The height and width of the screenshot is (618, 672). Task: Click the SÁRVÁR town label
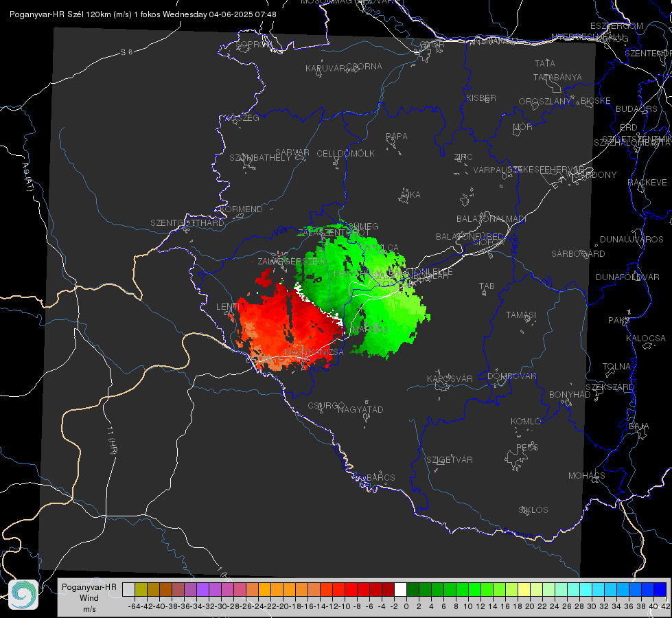point(292,152)
